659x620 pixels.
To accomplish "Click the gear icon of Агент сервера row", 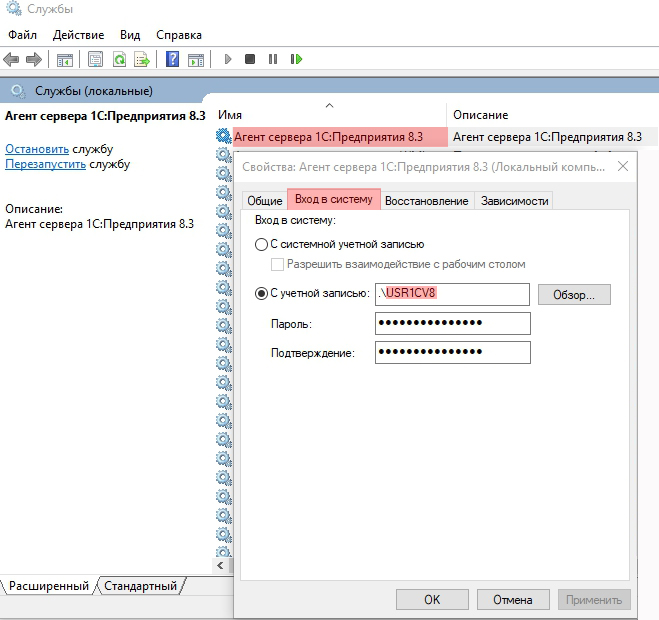I will click(x=223, y=137).
